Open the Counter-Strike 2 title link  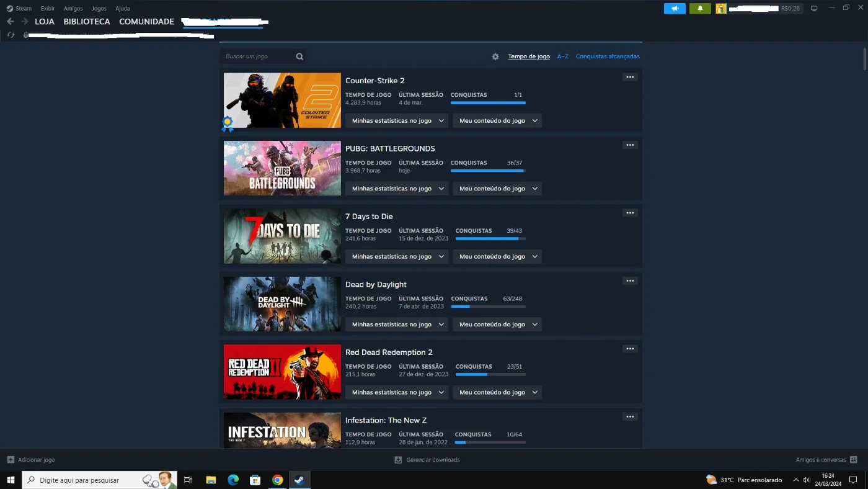click(375, 81)
